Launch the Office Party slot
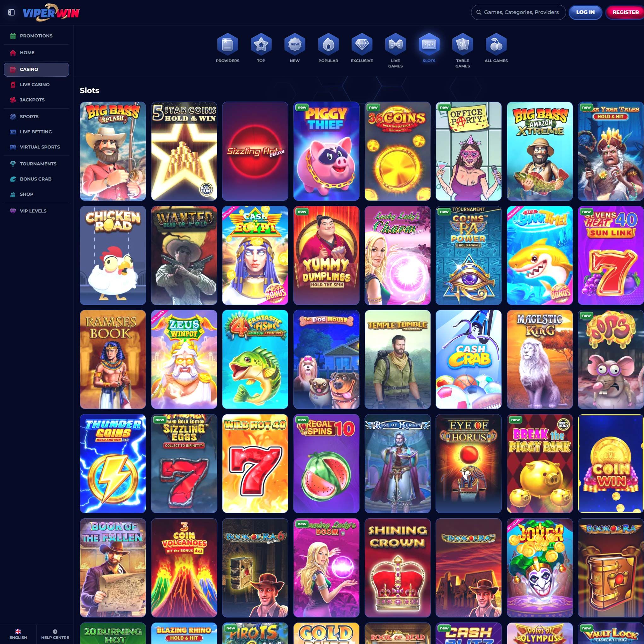This screenshot has height=644, width=644. (468, 151)
